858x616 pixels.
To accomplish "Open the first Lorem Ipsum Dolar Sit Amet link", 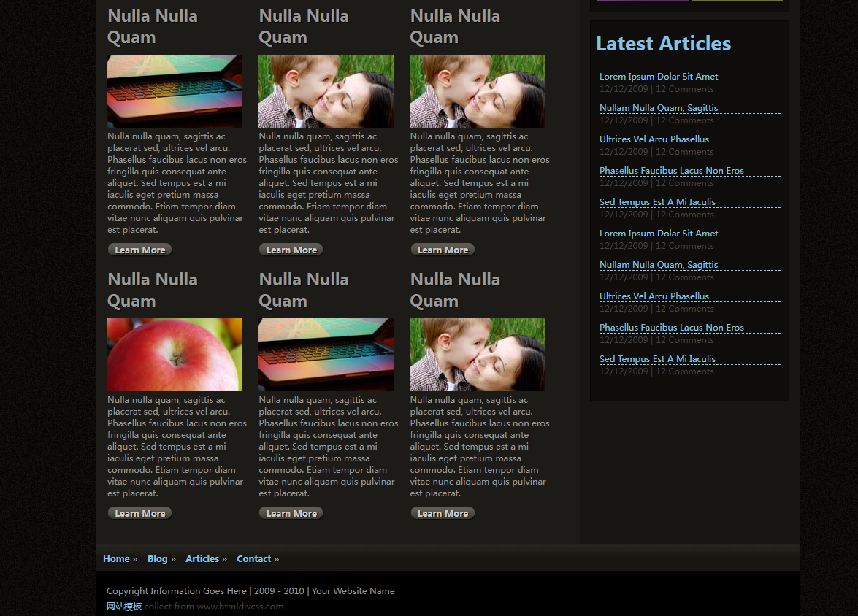I will click(x=659, y=77).
